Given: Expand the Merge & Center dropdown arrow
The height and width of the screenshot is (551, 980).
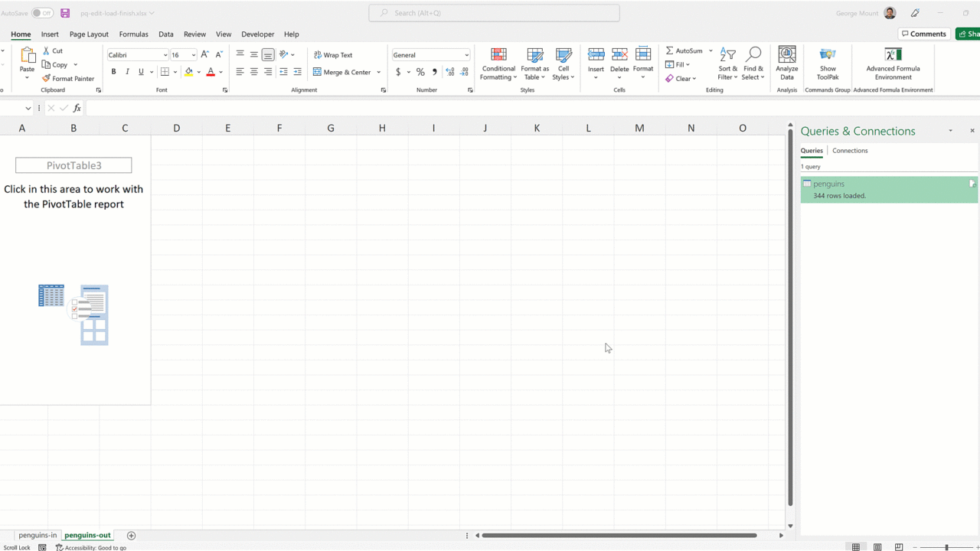Looking at the screenshot, I should pos(378,72).
